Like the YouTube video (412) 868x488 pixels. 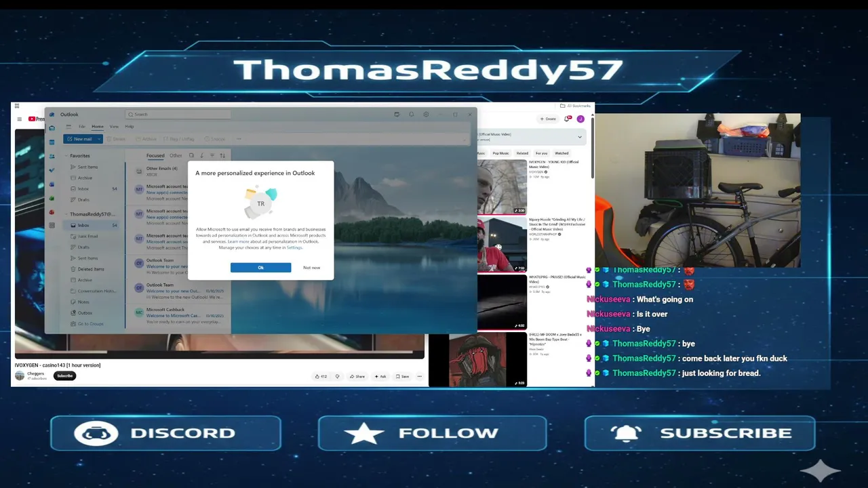(321, 376)
